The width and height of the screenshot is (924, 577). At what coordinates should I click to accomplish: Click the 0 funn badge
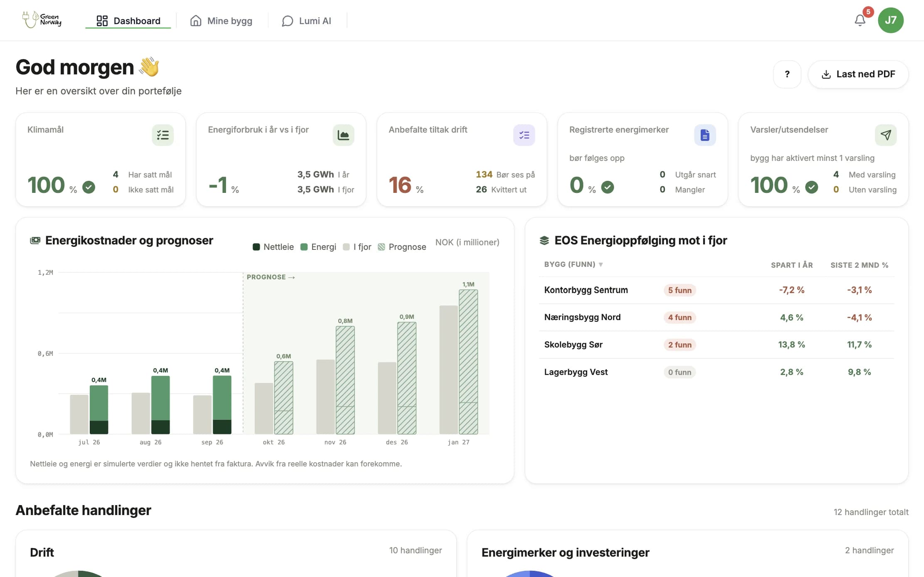point(679,372)
